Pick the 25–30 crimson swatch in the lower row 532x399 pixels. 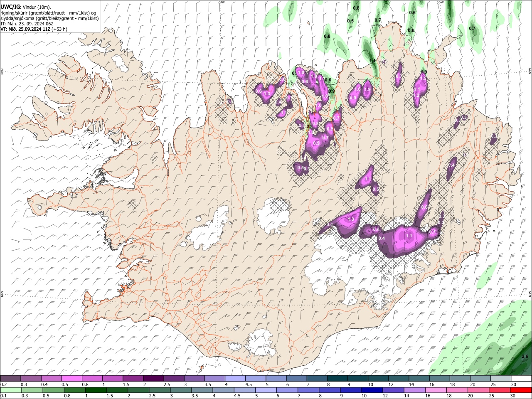(x=499, y=390)
